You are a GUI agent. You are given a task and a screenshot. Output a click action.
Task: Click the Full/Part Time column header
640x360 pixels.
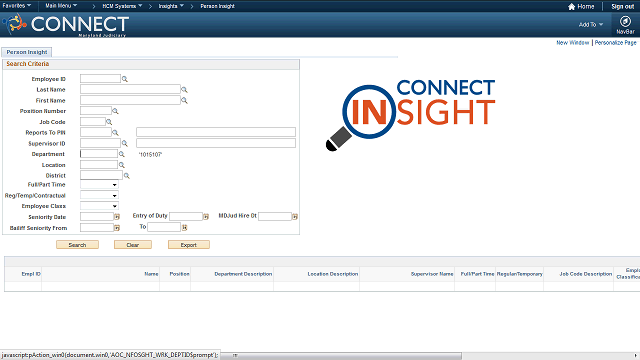[477, 274]
